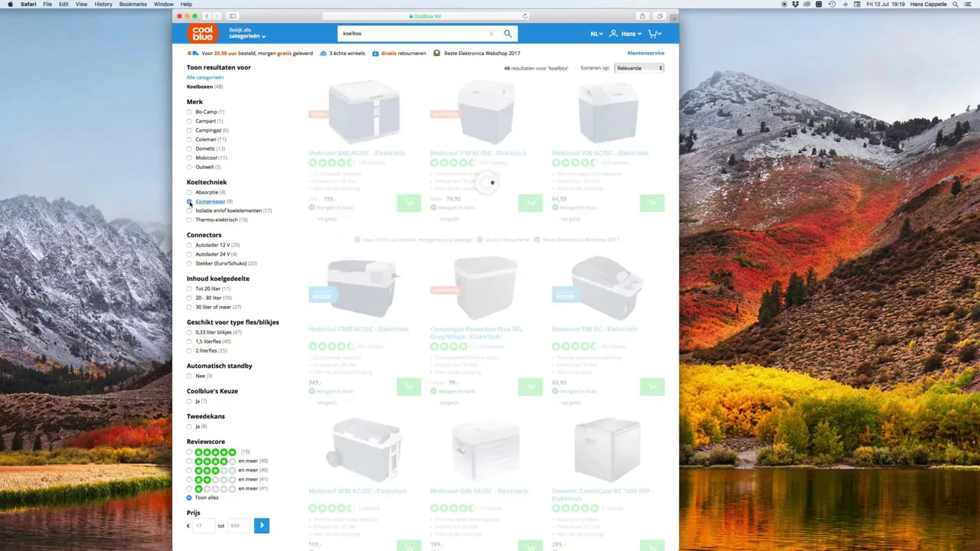Check the Tweedekans 'Ja' filter
Viewport: 980px width, 551px height.
click(189, 427)
